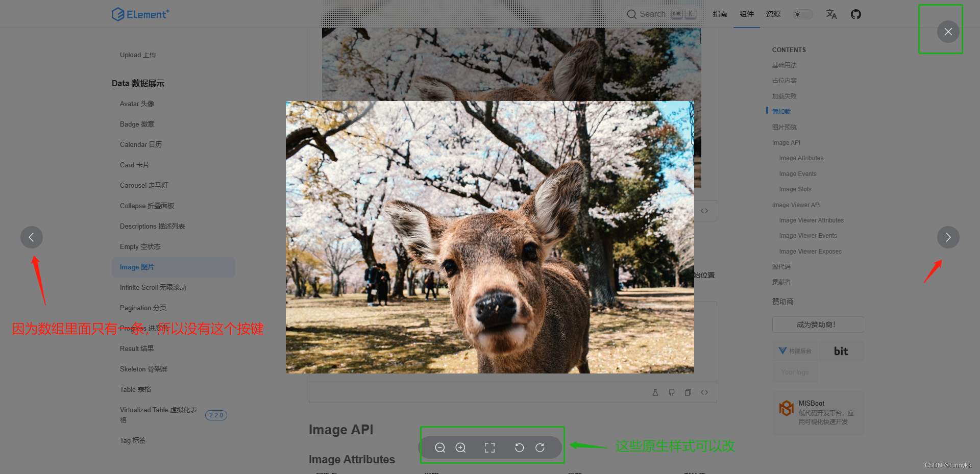
Task: Jump to Image API section
Action: [x=786, y=143]
